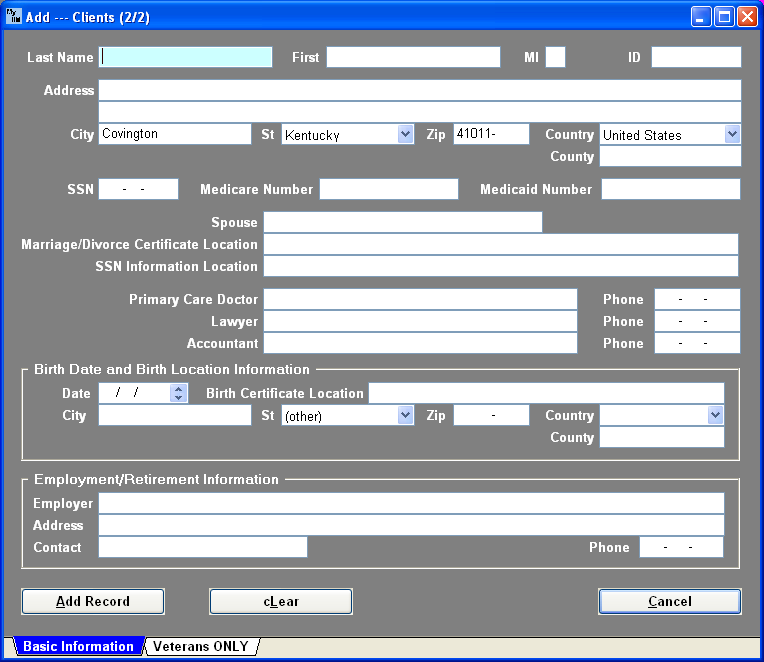Maximize the Add Clients window
The height and width of the screenshot is (662, 764).
(x=723, y=17)
